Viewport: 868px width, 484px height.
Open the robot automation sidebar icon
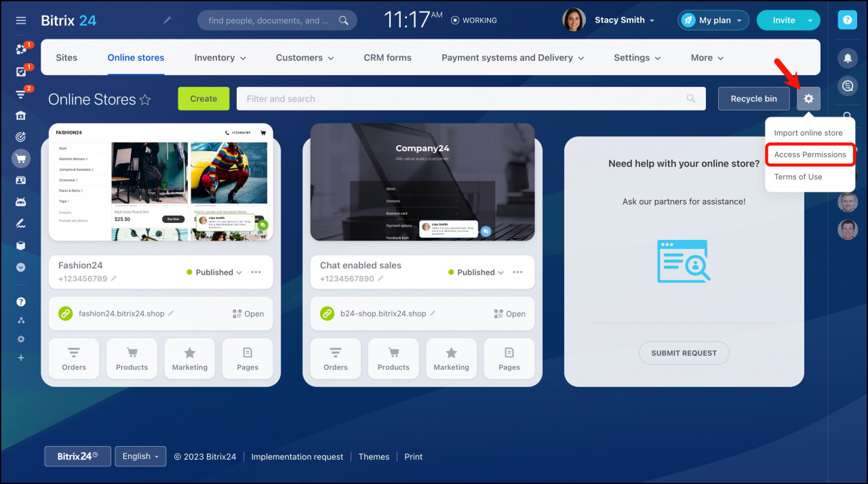(x=21, y=202)
